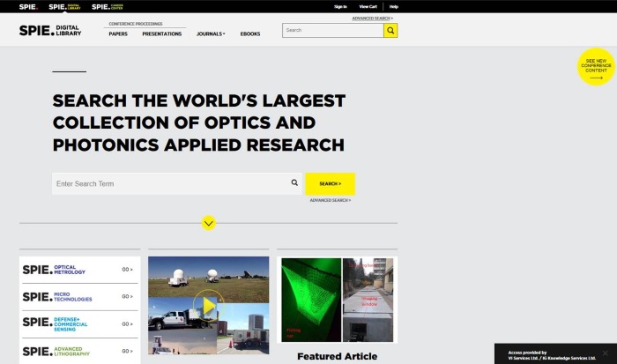Click the header Search input field
The height and width of the screenshot is (364, 617).
pyautogui.click(x=333, y=30)
